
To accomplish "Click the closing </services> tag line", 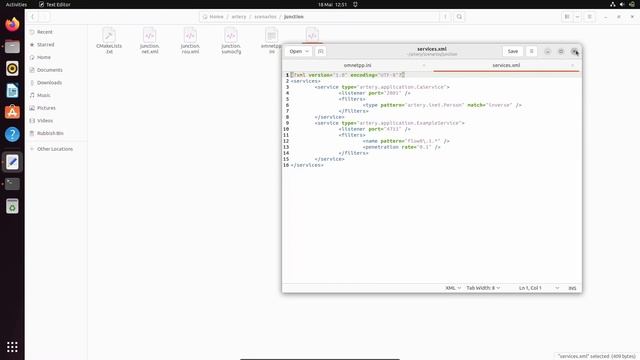I will pyautogui.click(x=307, y=165).
